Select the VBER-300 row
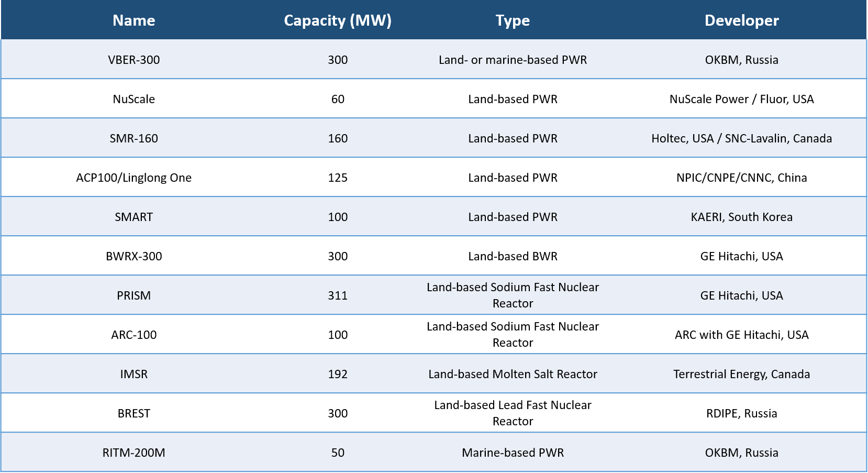Viewport: 868px width, 473px height. (133, 59)
